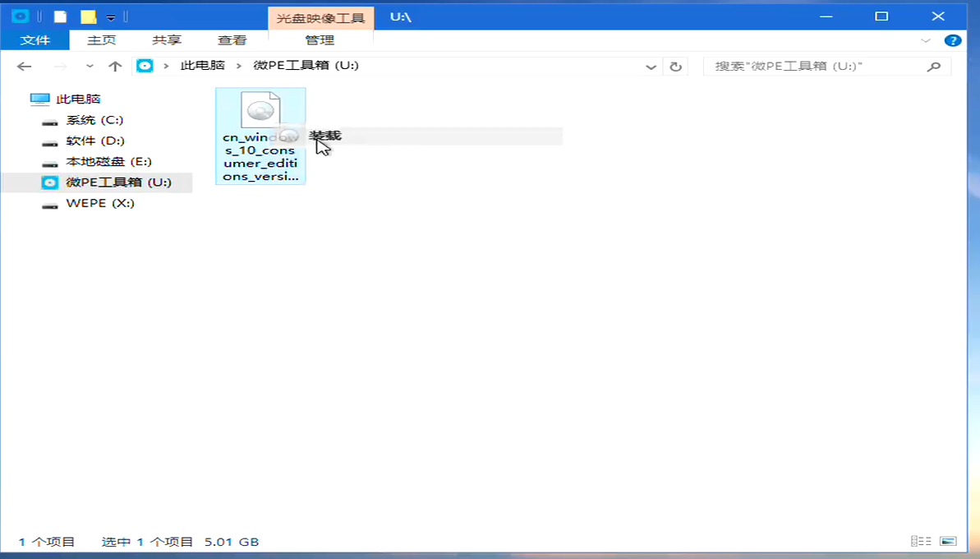This screenshot has width=980, height=559.
Task: Switch to the 查看 ribbon tab
Action: [232, 40]
